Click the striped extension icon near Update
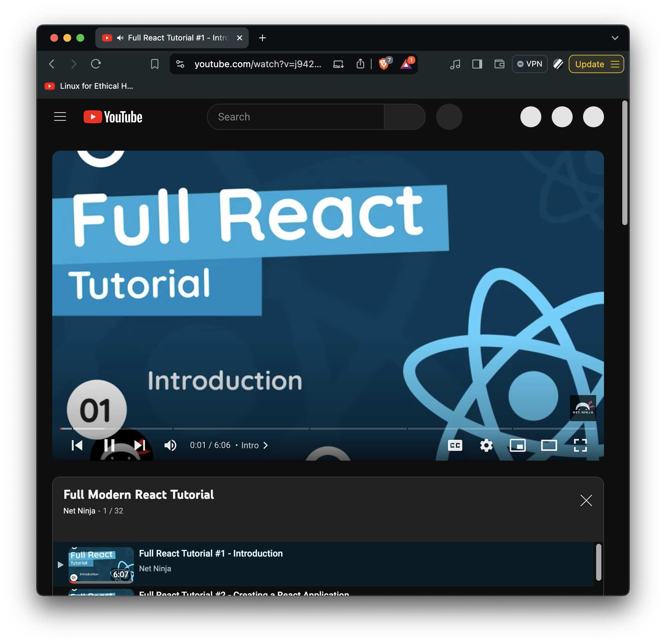The height and width of the screenshot is (644, 666). pos(558,64)
